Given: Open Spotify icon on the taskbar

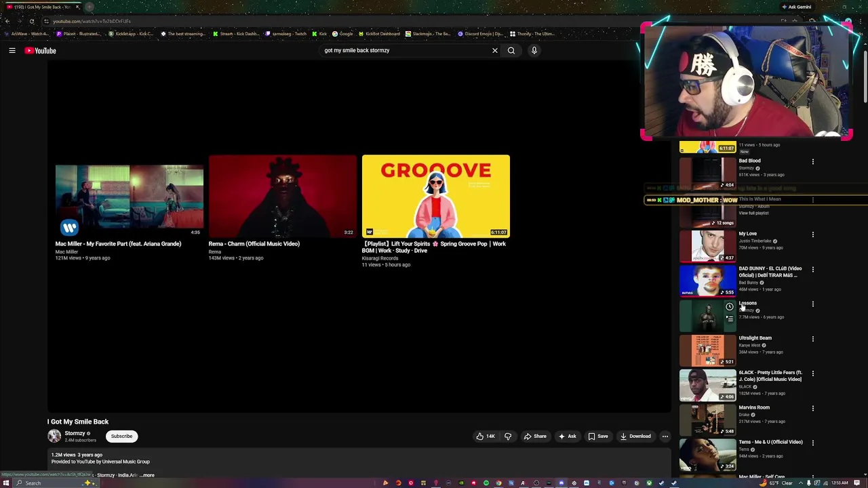Looking at the screenshot, I should (486, 483).
